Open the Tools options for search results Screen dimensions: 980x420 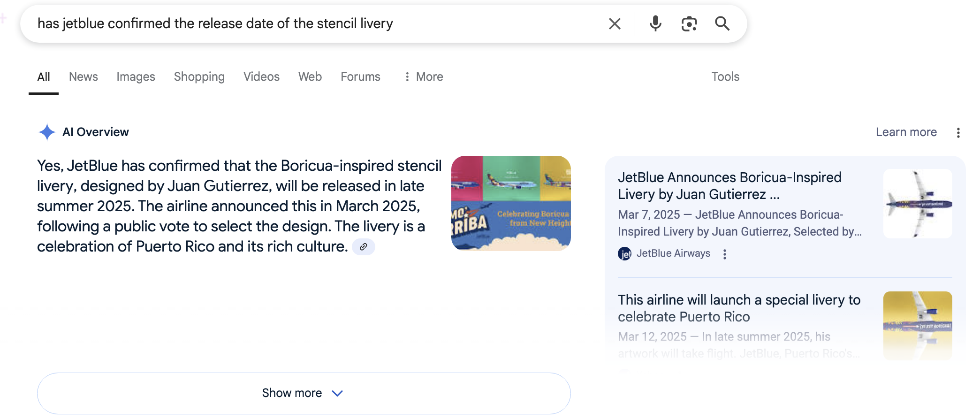[725, 76]
